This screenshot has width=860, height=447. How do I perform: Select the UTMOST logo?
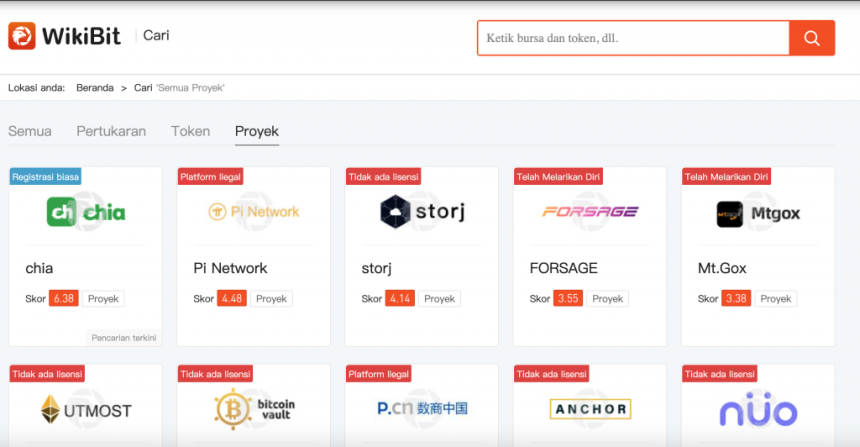point(85,410)
